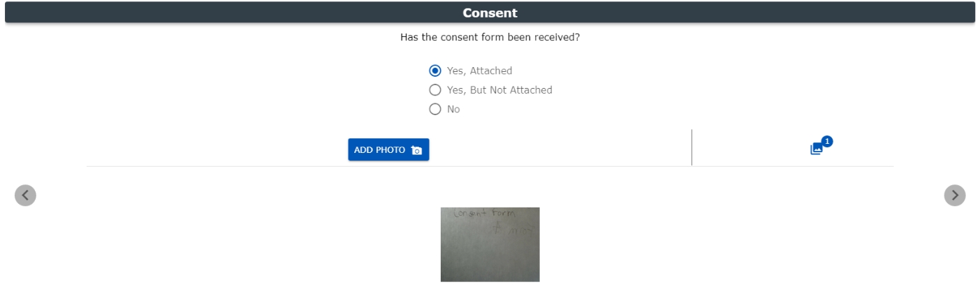Screen dimensions: 980x287
Task: Click the 'No' option label text
Action: (453, 109)
